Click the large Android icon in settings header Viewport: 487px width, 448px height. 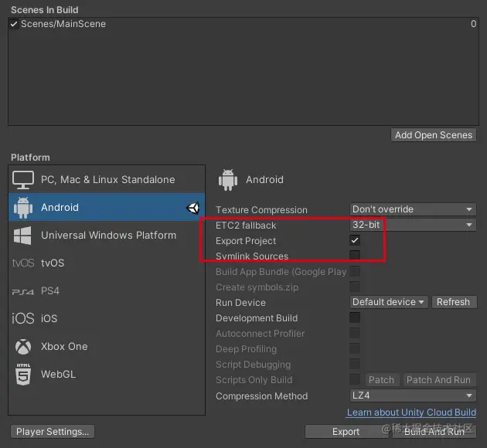coord(228,180)
